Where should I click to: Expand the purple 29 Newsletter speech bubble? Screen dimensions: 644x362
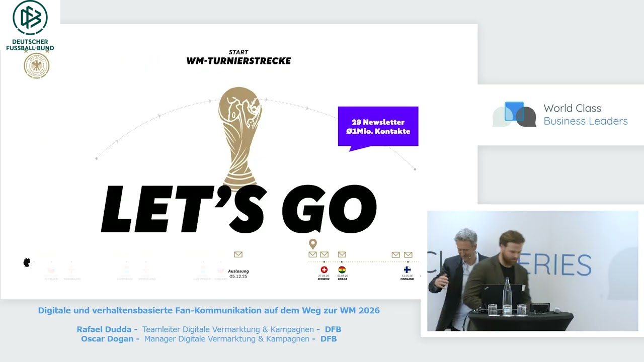point(378,127)
